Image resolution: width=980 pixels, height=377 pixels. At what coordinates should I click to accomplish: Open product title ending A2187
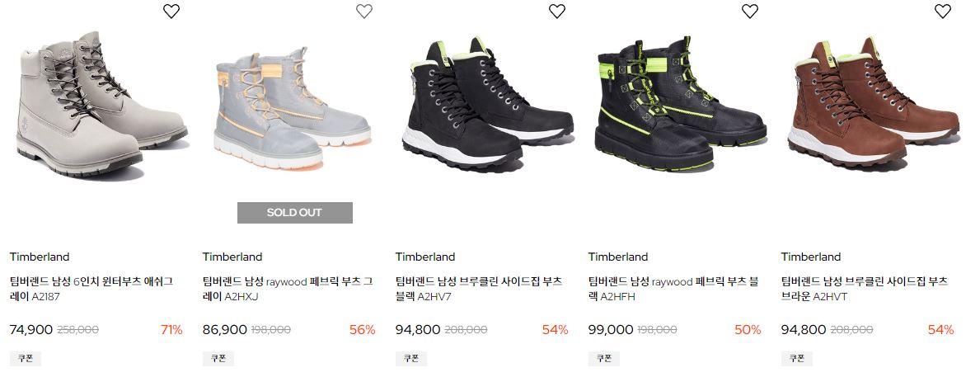91,289
